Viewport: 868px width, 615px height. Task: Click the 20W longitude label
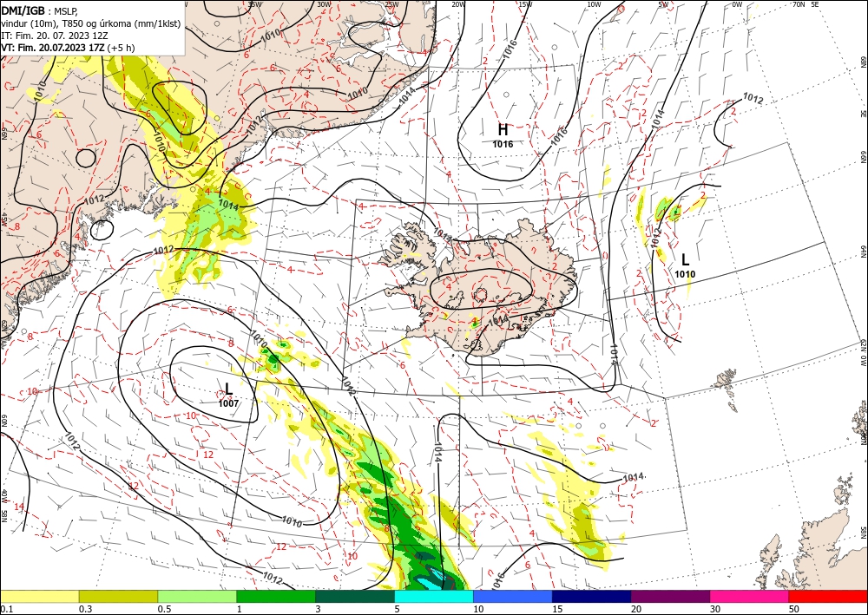click(x=457, y=4)
